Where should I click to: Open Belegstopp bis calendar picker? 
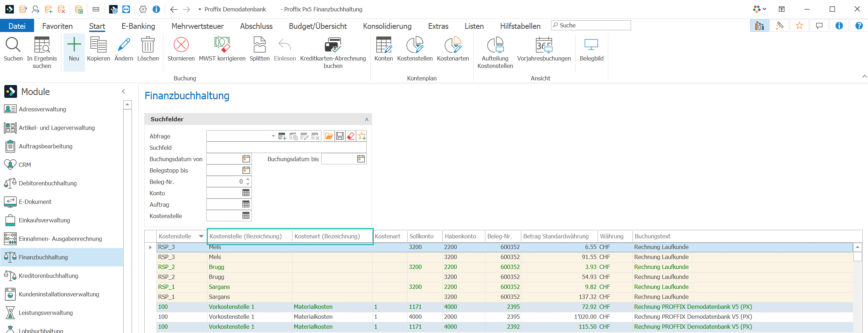click(x=246, y=170)
